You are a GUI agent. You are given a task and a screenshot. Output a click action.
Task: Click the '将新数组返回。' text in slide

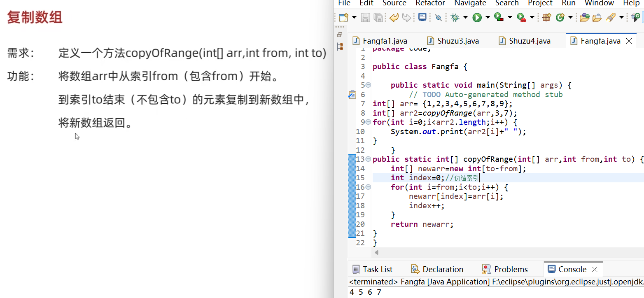coord(96,123)
